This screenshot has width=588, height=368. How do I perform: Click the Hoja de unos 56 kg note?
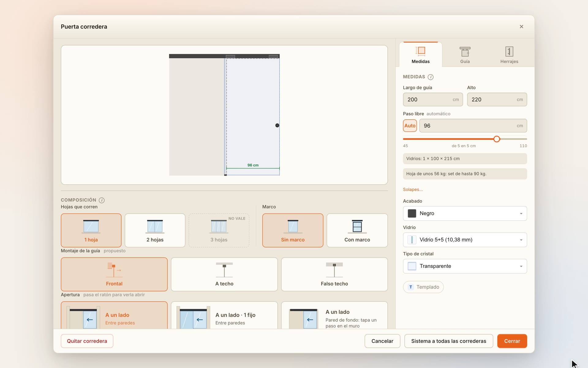(465, 174)
